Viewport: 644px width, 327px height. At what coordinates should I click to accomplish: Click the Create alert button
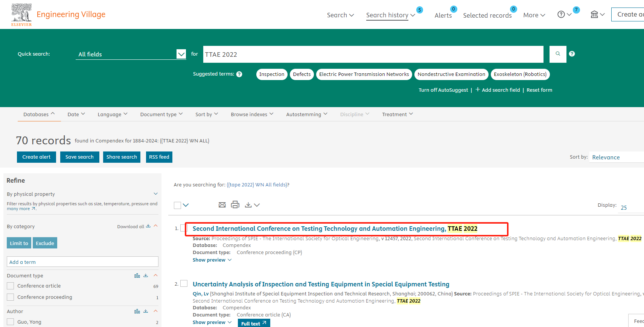point(37,157)
